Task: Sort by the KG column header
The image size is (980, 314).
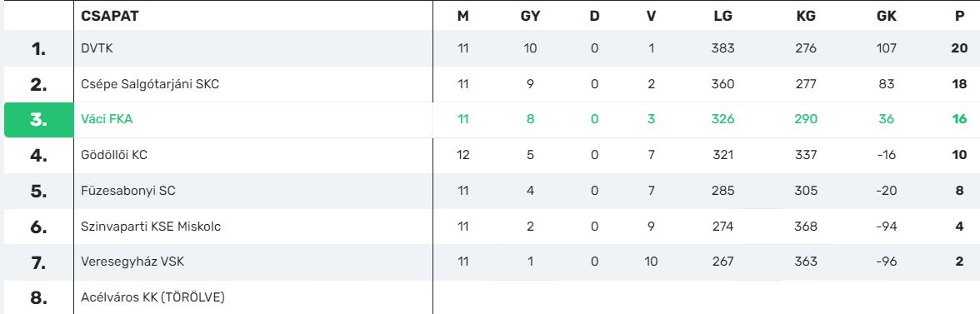Action: tap(807, 16)
